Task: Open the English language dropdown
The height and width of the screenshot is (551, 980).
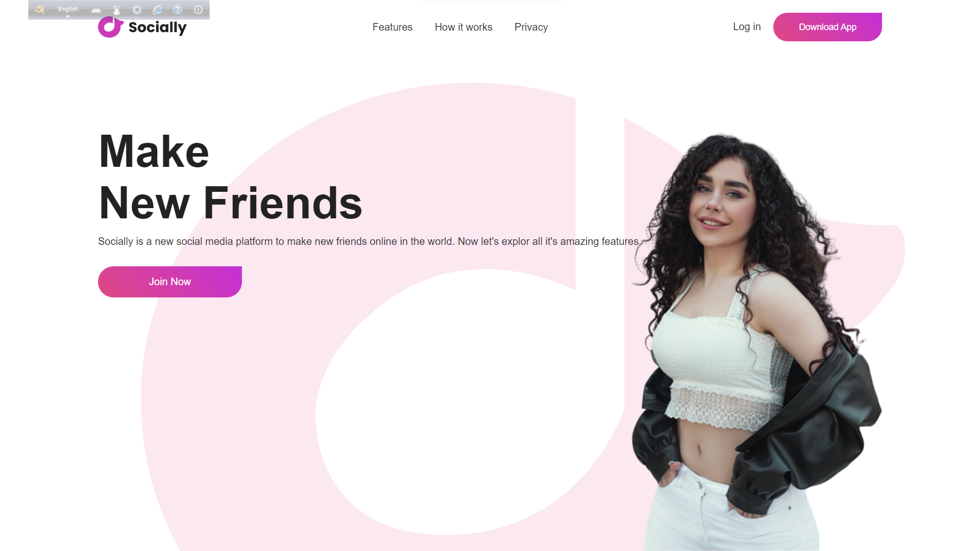Action: [68, 9]
